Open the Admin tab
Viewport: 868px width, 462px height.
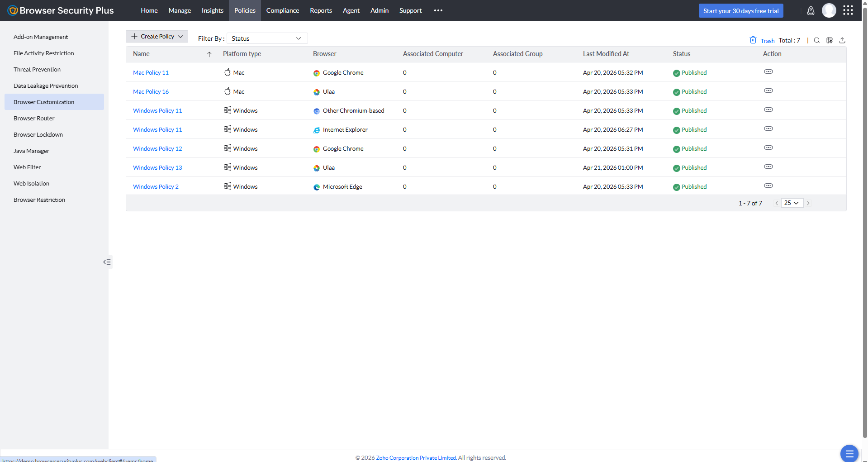point(379,10)
